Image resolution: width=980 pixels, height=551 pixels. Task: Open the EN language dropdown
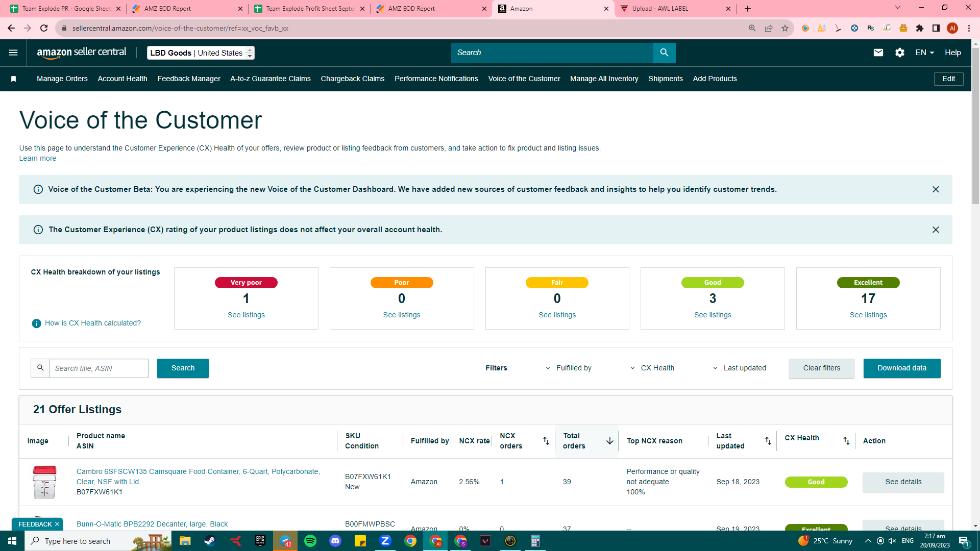point(924,53)
